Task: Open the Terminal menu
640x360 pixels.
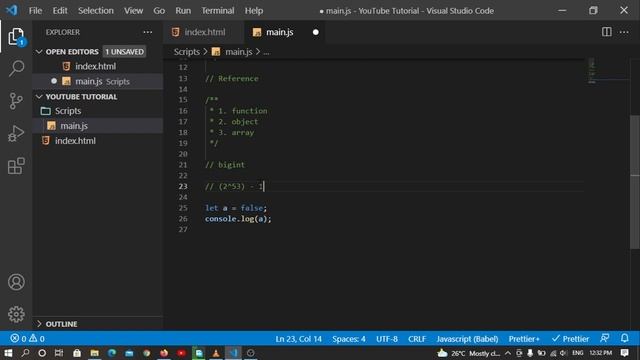Action: point(218,11)
